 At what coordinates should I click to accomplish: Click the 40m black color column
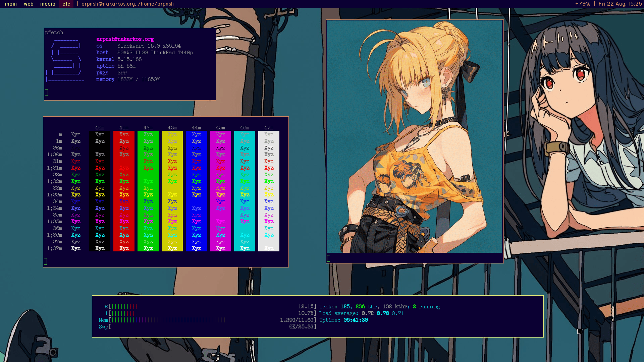tap(100, 191)
